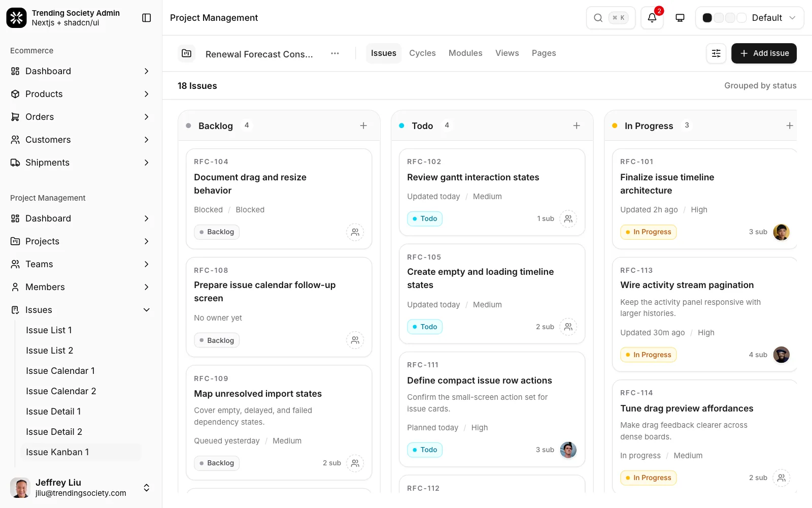Expand Teams sidebar menu
The width and height of the screenshot is (812, 508).
point(81,264)
